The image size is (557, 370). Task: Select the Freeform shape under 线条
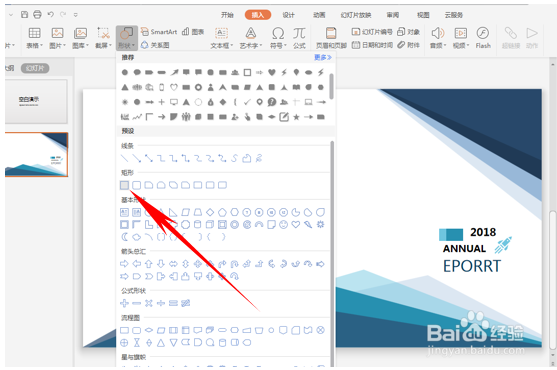pyautogui.click(x=247, y=158)
